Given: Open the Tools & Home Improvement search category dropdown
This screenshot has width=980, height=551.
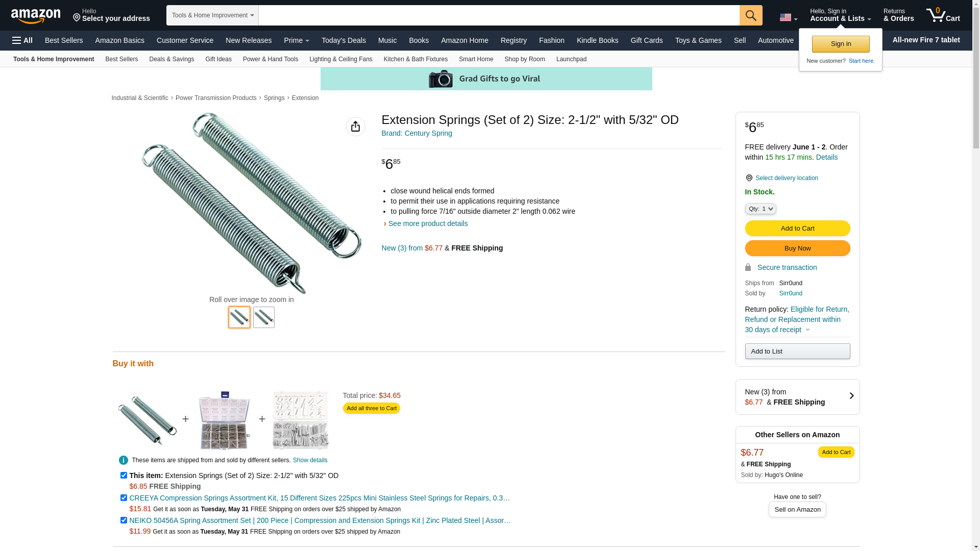Looking at the screenshot, I should pos(212,15).
